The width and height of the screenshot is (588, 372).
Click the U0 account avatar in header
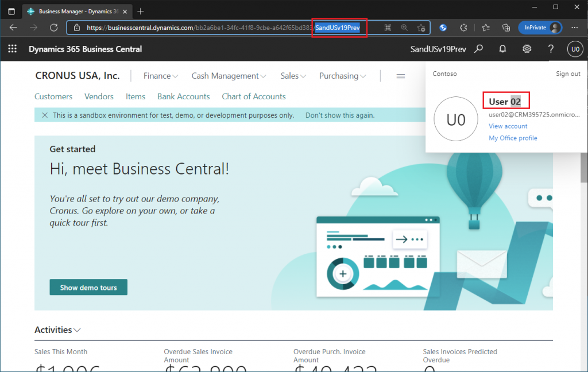pos(575,49)
